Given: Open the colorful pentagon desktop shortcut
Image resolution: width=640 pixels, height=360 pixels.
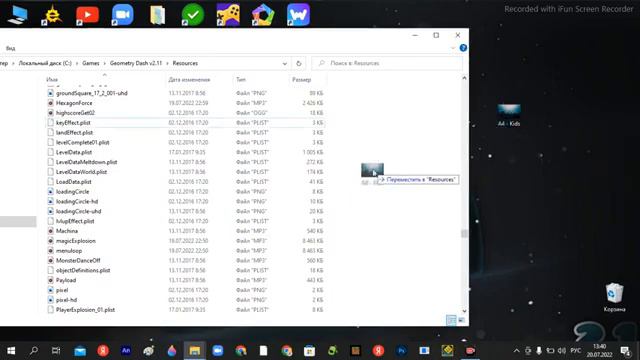Looking at the screenshot, I should point(263,15).
